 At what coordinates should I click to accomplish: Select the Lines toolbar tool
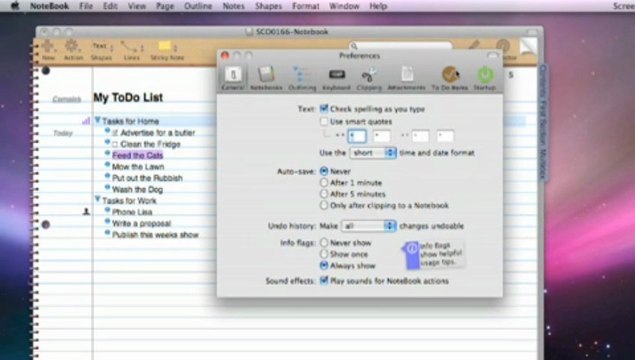tap(132, 50)
